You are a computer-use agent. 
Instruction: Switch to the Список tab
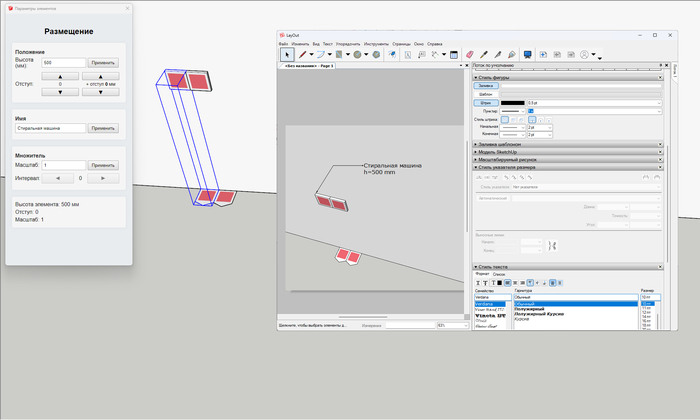click(x=499, y=274)
